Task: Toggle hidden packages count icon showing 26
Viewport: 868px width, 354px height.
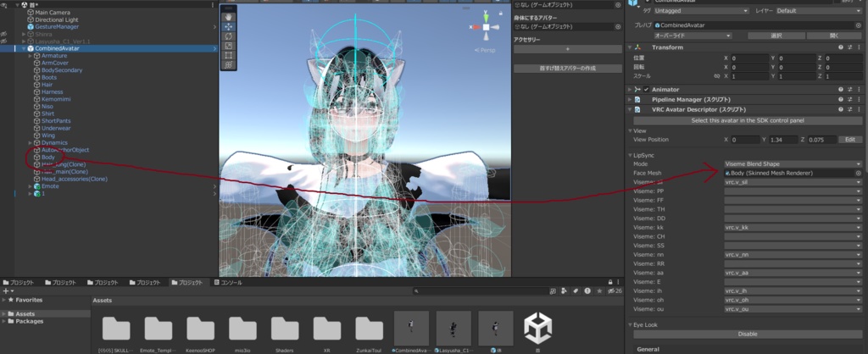Action: click(x=615, y=291)
